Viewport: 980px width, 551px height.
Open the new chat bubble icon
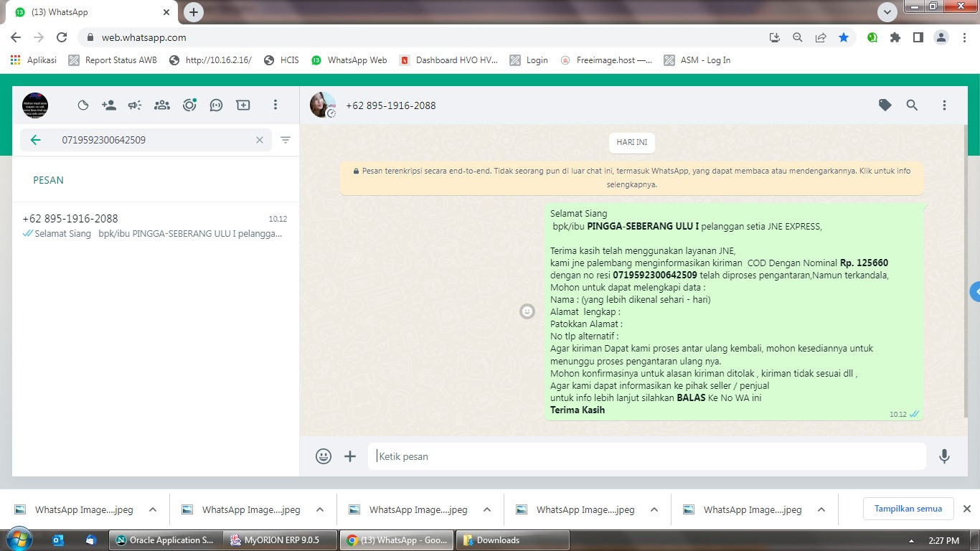(216, 105)
